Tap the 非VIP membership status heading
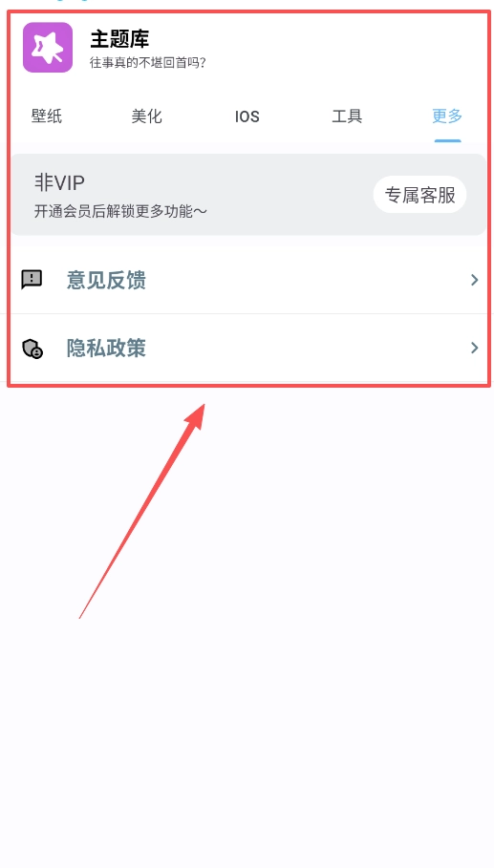 click(x=60, y=182)
